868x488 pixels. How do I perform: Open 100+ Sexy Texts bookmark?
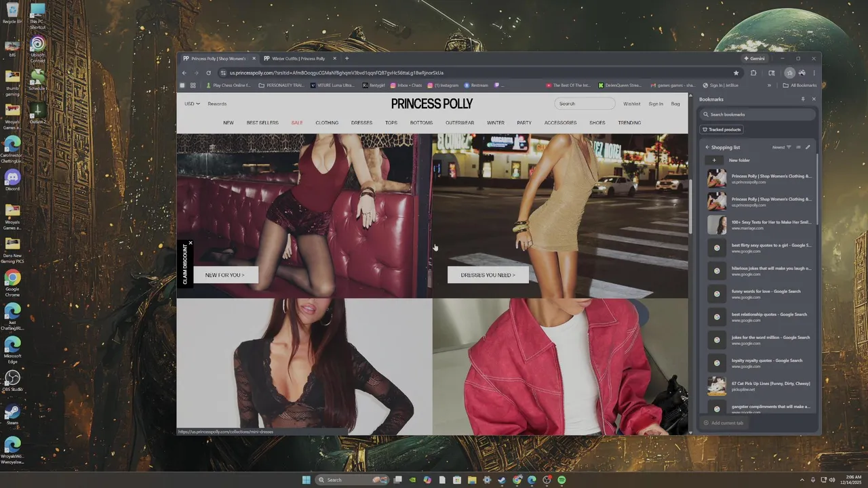coord(759,224)
